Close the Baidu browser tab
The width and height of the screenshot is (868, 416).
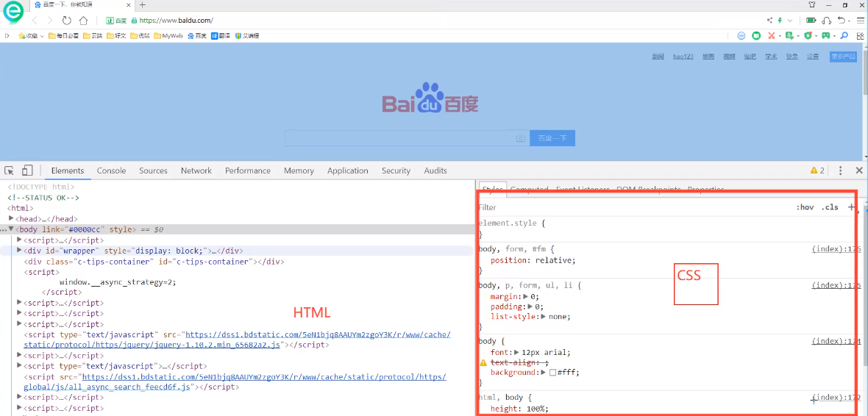[x=129, y=5]
